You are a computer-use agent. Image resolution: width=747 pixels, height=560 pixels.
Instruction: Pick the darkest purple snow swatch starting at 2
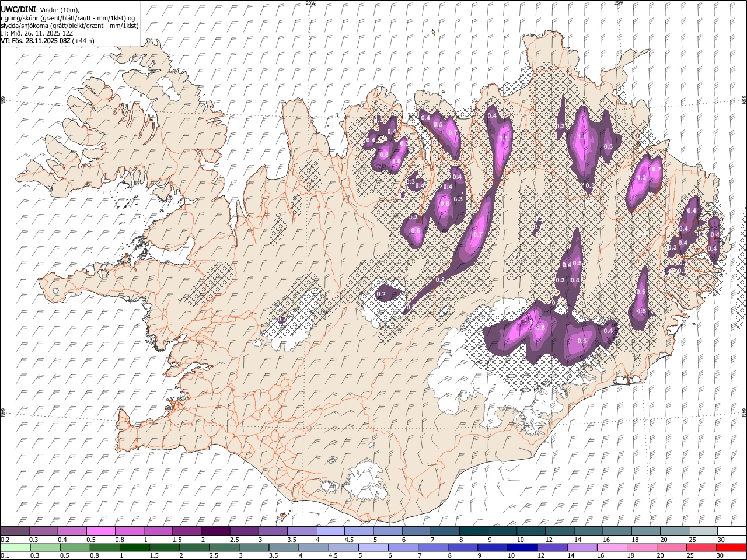(x=215, y=531)
